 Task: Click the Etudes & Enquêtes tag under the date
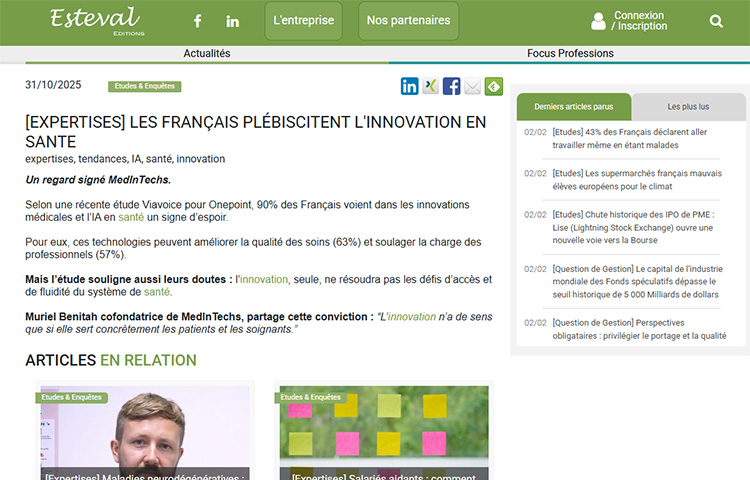pos(144,86)
